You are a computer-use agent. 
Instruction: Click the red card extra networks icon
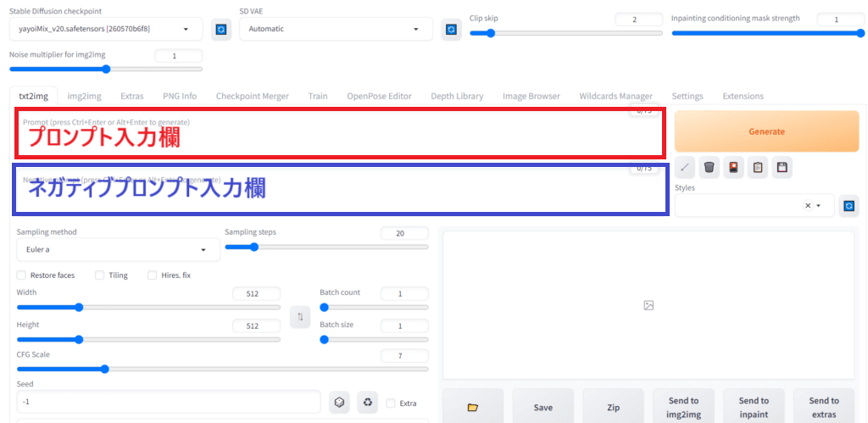tap(733, 167)
